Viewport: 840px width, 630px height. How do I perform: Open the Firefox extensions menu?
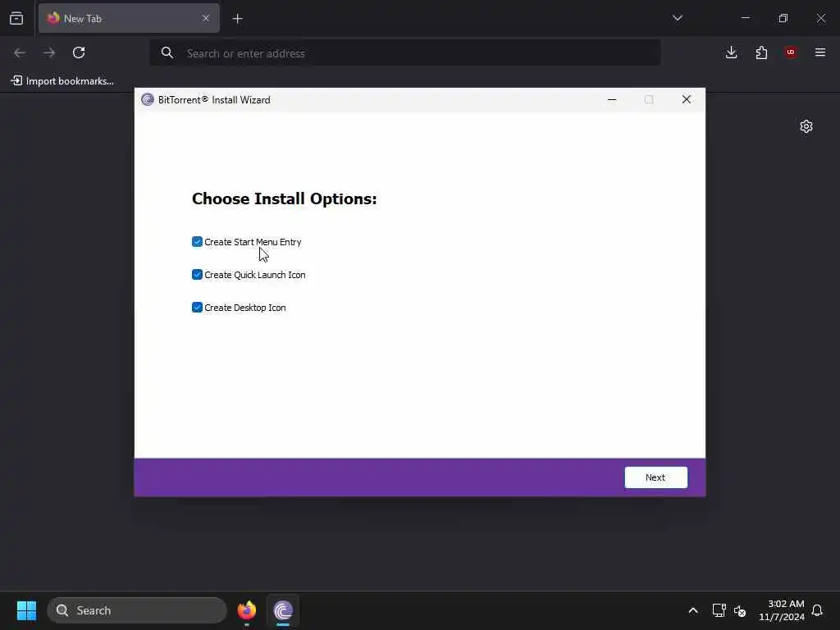pos(761,52)
